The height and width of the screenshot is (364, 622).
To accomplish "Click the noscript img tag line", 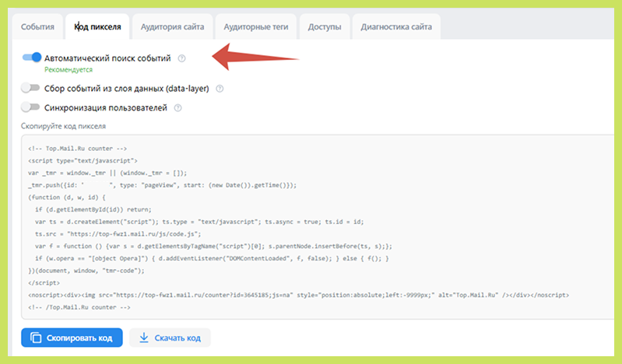I will pos(298,295).
